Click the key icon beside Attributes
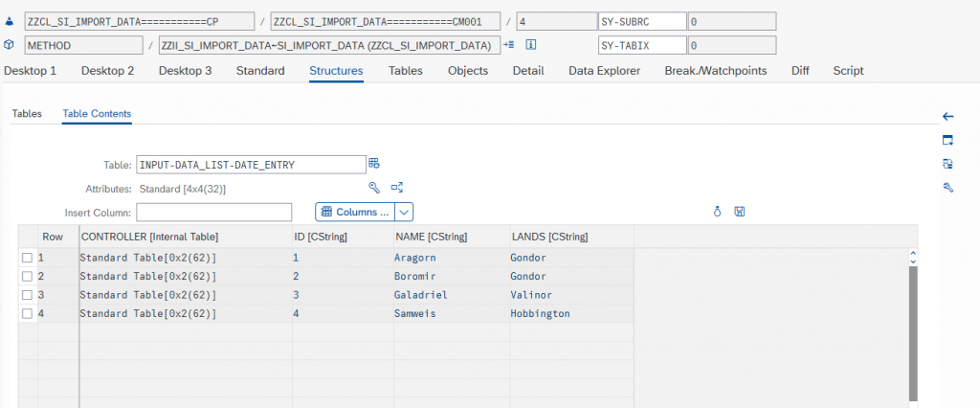This screenshot has width=980, height=408. 374,187
